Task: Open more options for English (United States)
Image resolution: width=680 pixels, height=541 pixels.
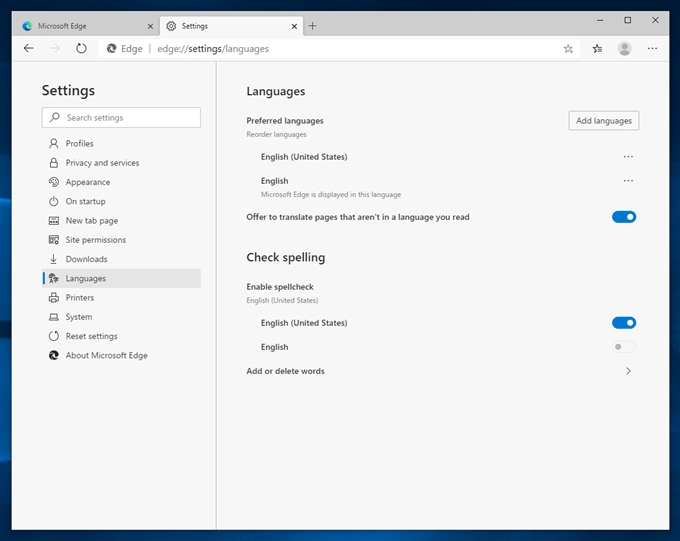Action: pyautogui.click(x=628, y=157)
